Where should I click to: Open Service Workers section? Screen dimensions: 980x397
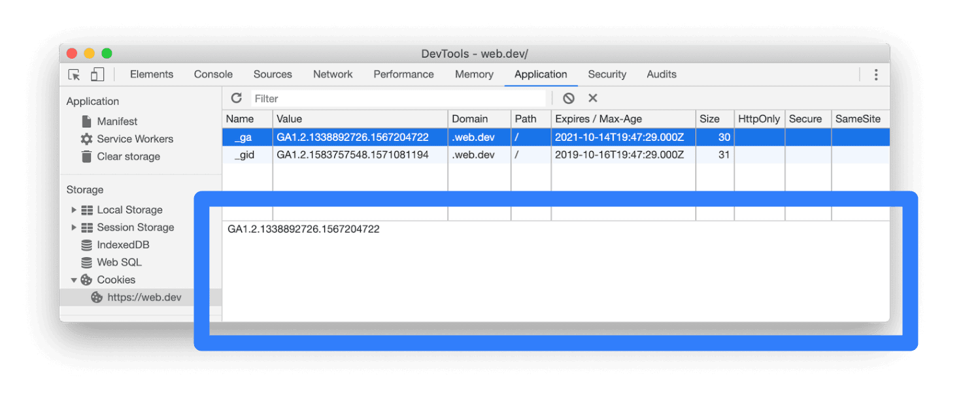coord(135,139)
